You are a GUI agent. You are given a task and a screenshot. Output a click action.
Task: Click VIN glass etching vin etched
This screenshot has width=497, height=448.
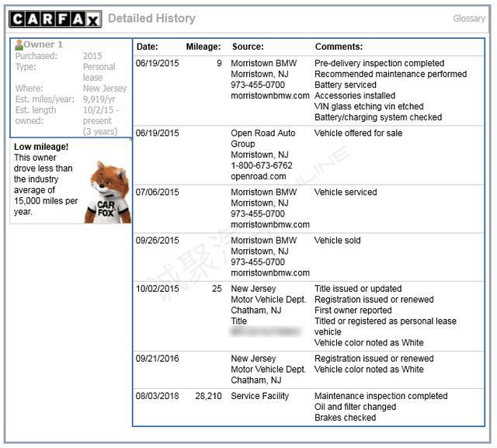[x=369, y=106]
